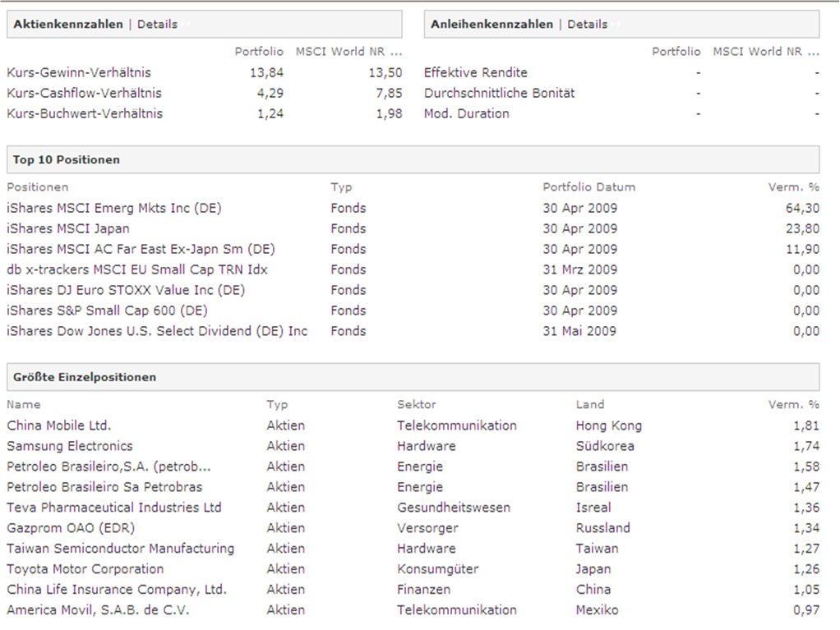Image resolution: width=840 pixels, height=630 pixels.
Task: Click iShares S&P Small Cap 600 (DE)
Action: [x=107, y=310]
